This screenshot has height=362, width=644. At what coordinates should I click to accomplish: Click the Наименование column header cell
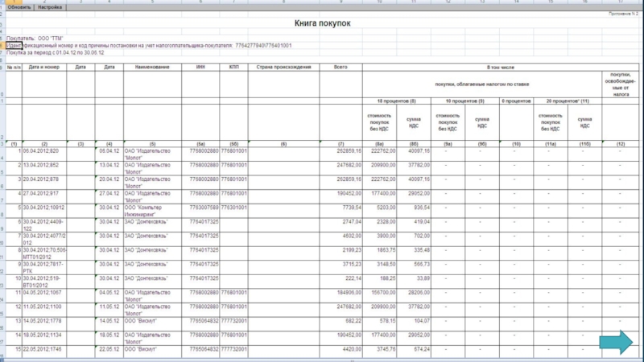(x=151, y=67)
